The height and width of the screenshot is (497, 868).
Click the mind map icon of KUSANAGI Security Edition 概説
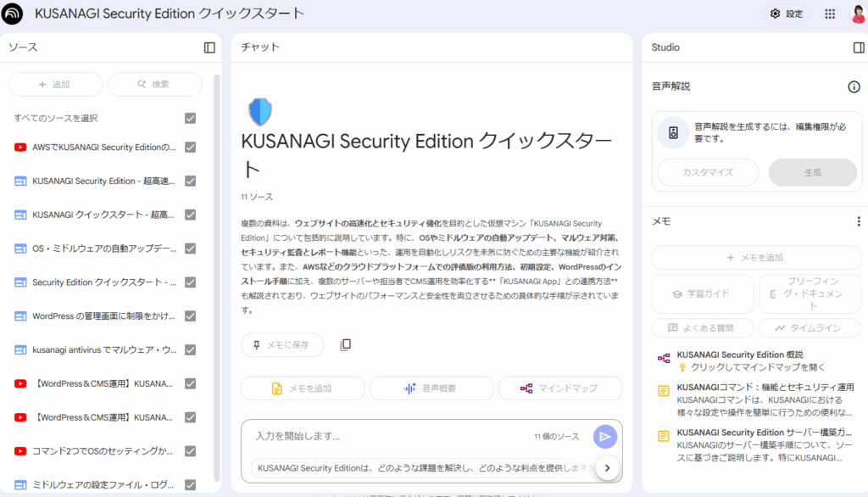[x=664, y=359]
